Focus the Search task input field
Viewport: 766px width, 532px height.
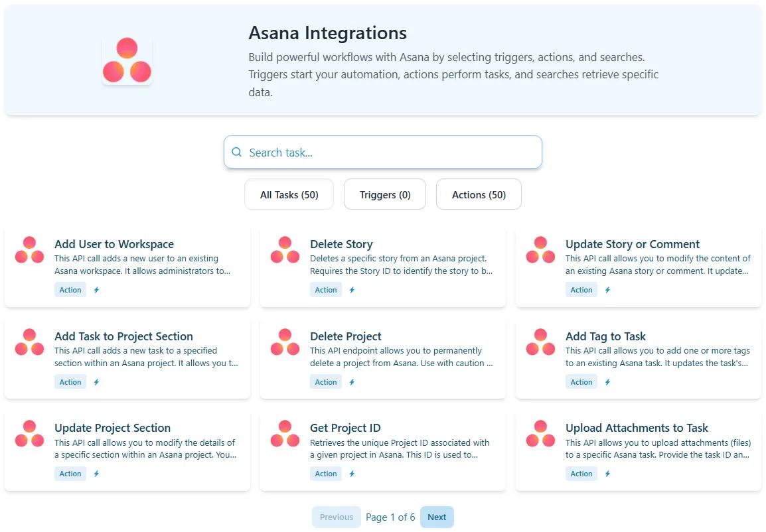click(392, 153)
